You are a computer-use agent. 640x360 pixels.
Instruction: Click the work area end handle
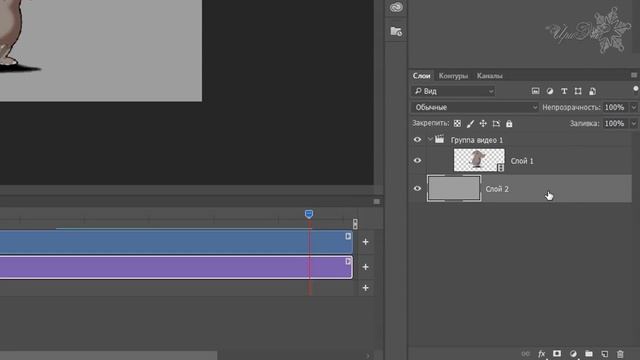tap(355, 223)
